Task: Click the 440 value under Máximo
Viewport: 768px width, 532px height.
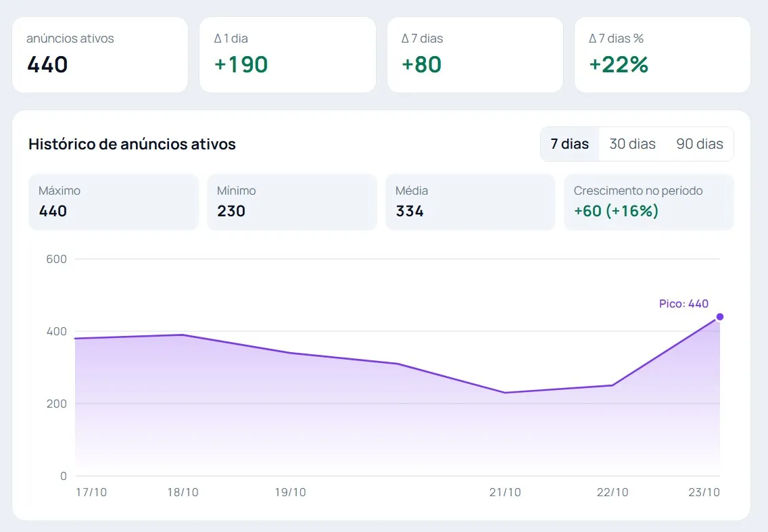Action: point(53,211)
